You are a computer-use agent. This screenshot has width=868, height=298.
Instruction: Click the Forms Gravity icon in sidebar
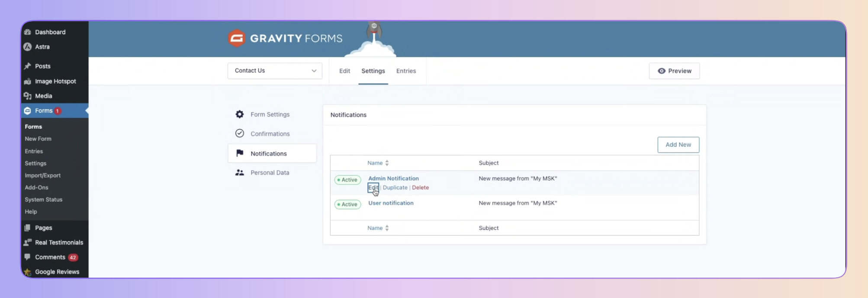point(28,110)
